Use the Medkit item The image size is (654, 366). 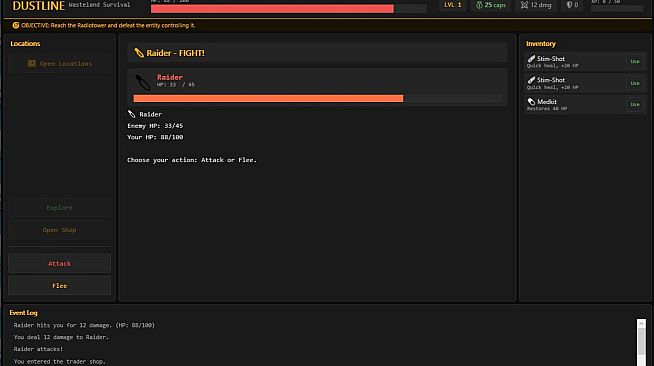click(634, 104)
